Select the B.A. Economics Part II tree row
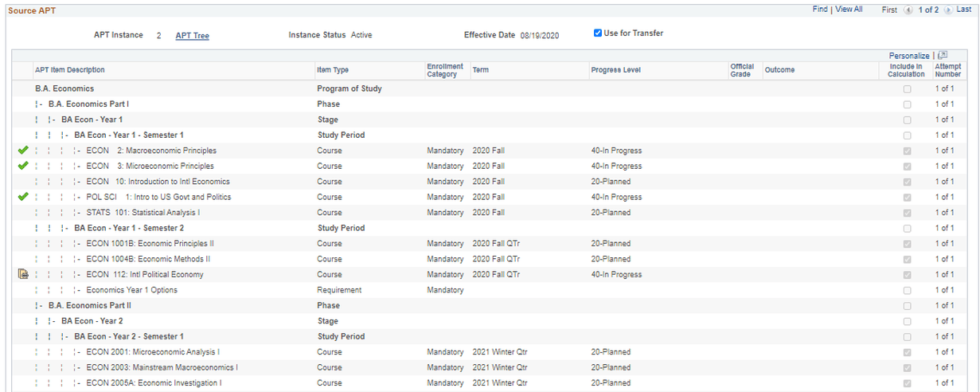The image size is (980, 392). coord(90,305)
